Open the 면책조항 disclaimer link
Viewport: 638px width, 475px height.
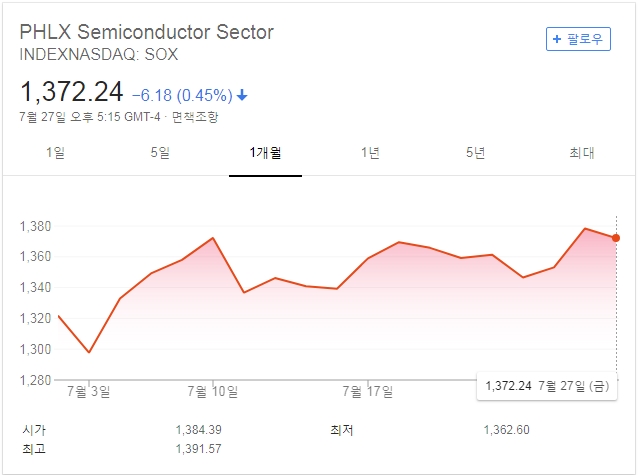click(x=195, y=117)
